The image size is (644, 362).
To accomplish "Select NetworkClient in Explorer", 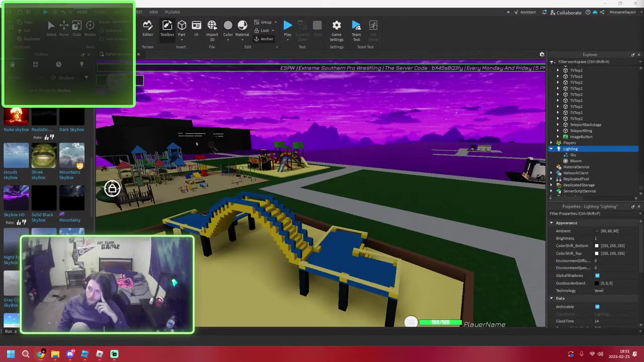I will click(x=576, y=173).
